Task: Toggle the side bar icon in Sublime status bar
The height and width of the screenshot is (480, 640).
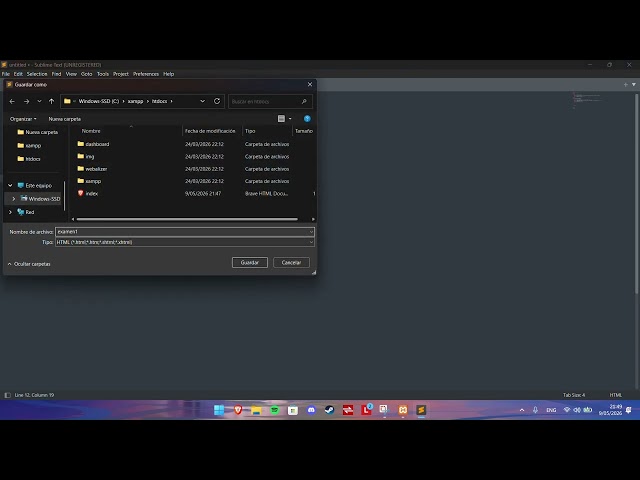Action: click(x=7, y=395)
